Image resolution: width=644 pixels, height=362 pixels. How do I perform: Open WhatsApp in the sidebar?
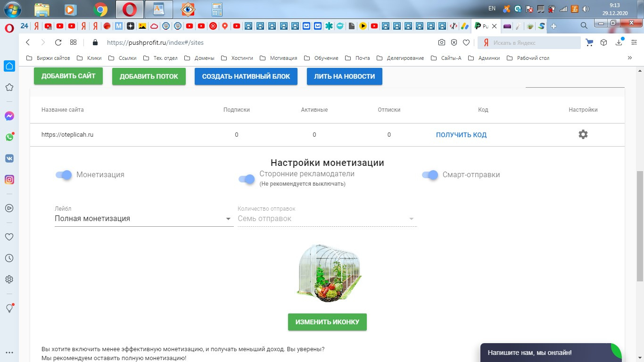(x=9, y=137)
